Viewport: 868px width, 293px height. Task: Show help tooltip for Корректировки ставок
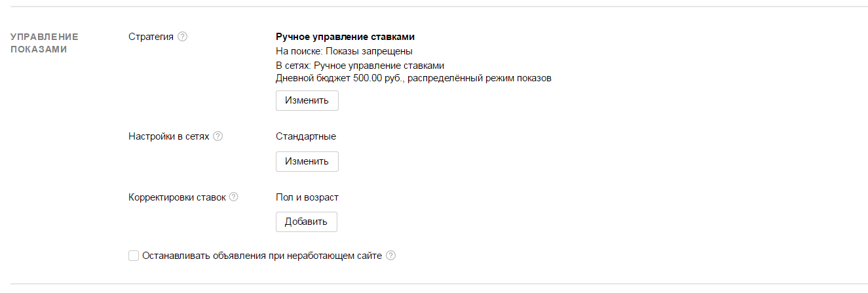click(x=233, y=197)
